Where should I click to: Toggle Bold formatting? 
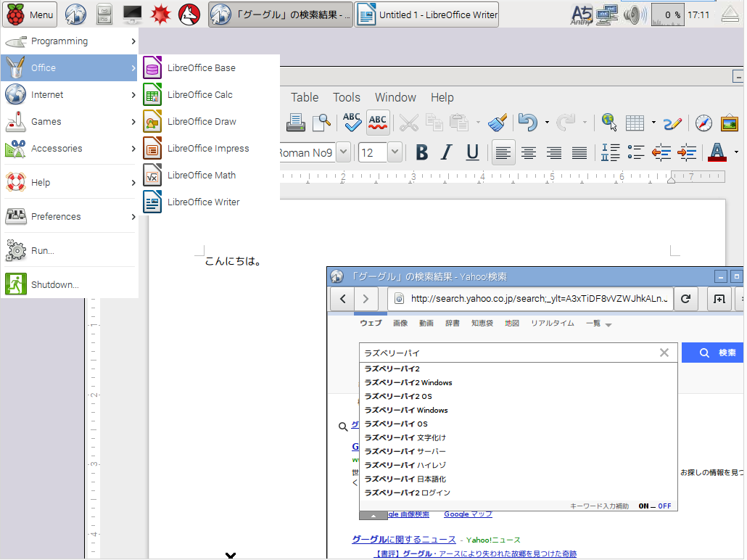421,152
